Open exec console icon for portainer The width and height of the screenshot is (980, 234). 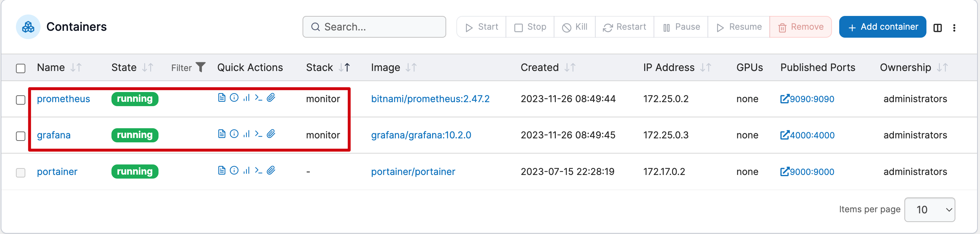pos(259,171)
